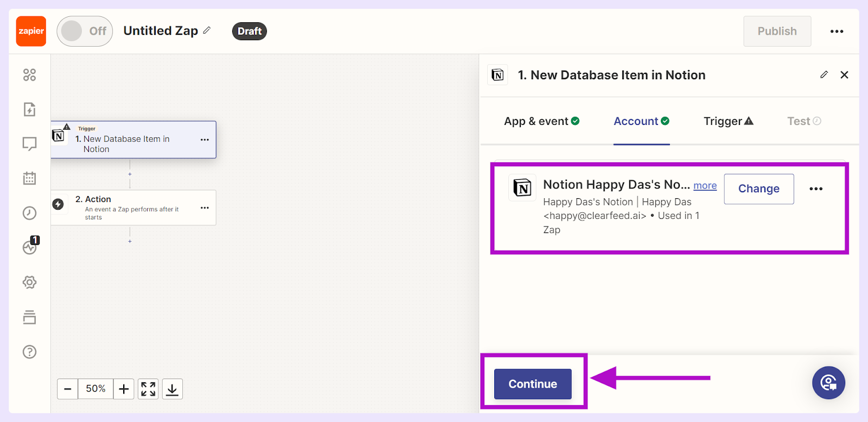Click the 50% zoom level field
868x422 pixels.
tap(95, 389)
